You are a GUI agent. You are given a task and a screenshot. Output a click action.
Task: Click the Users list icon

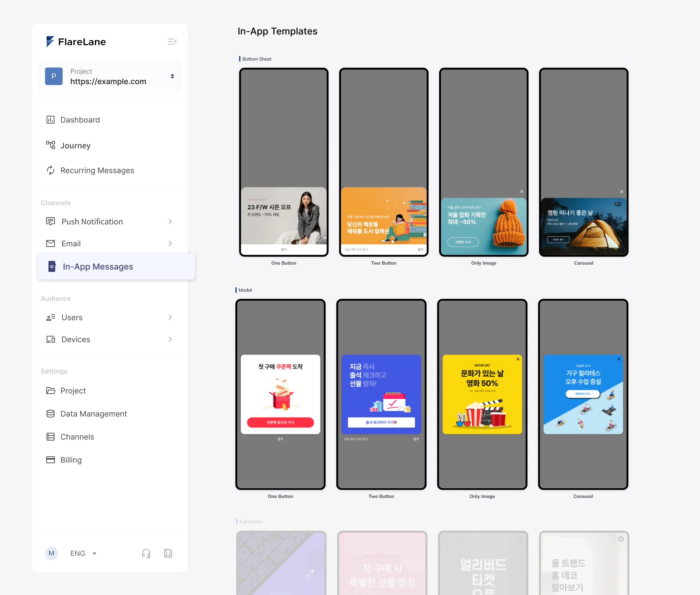point(51,317)
